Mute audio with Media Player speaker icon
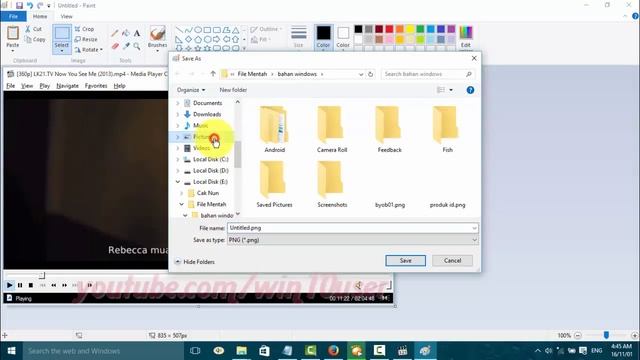The height and width of the screenshot is (360, 640). coord(358,285)
